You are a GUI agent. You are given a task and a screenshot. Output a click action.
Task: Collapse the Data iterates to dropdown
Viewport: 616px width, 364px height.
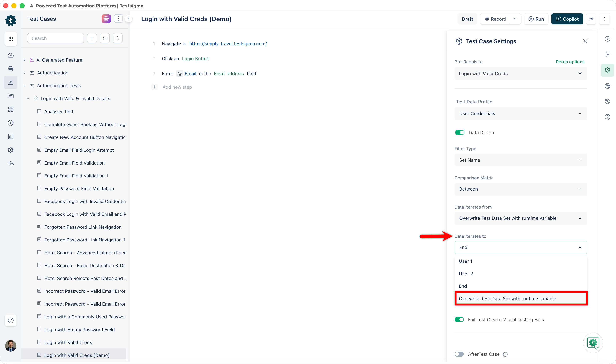tap(521, 248)
